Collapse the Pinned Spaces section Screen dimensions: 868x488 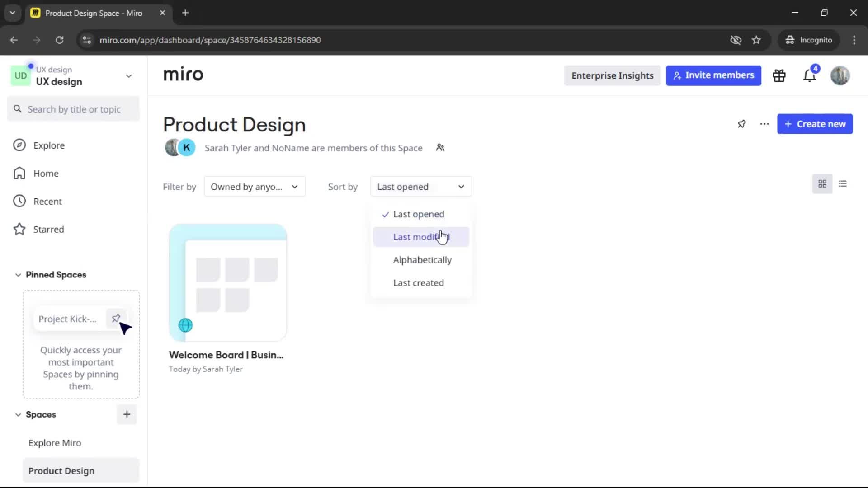click(x=18, y=275)
